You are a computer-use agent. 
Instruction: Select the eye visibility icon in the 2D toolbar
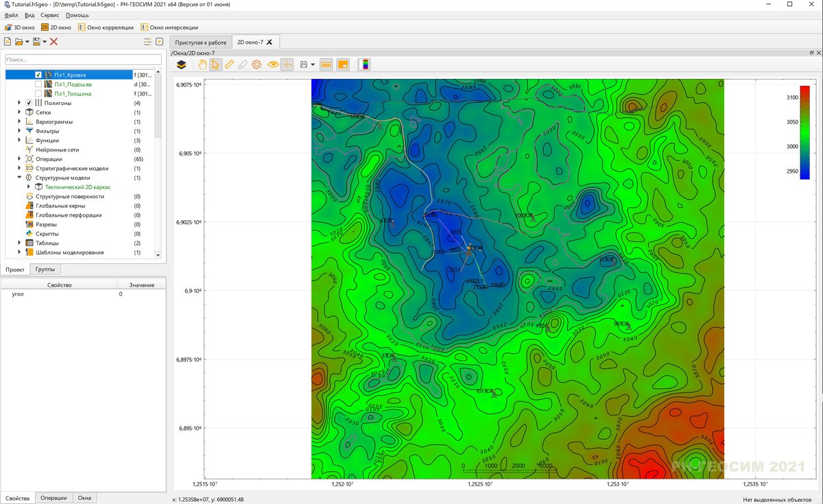[273, 64]
